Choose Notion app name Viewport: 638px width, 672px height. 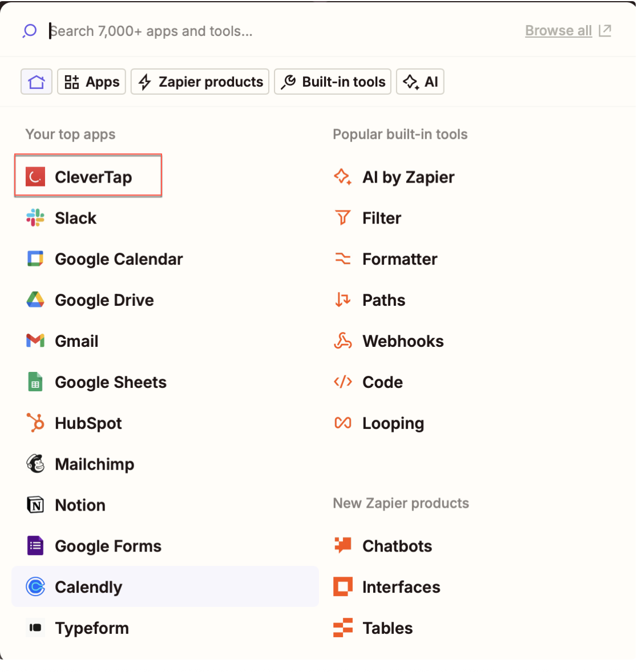coord(80,505)
